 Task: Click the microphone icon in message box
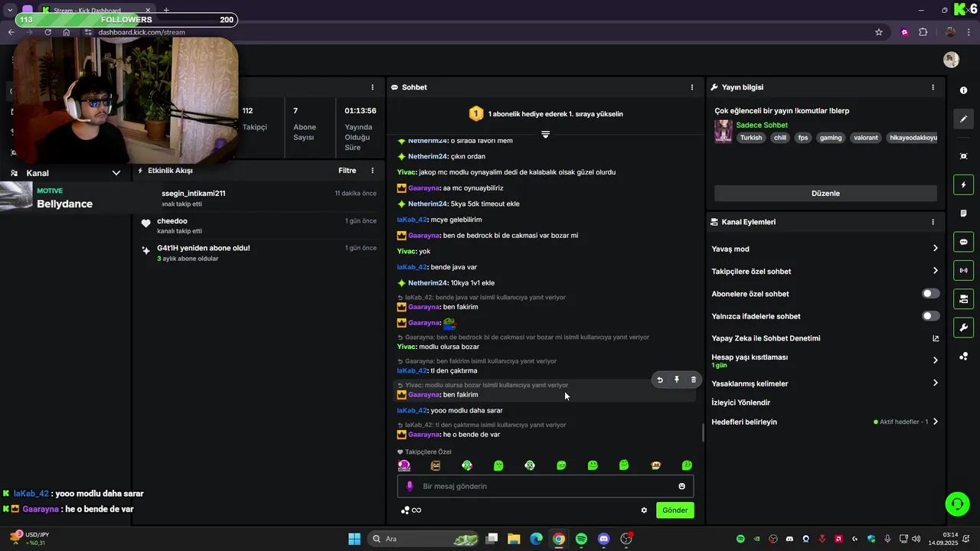410,486
